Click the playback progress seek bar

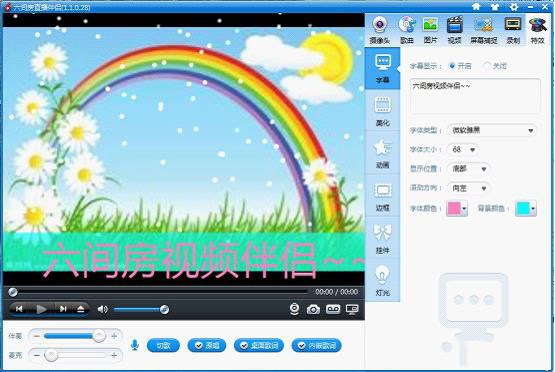159,292
